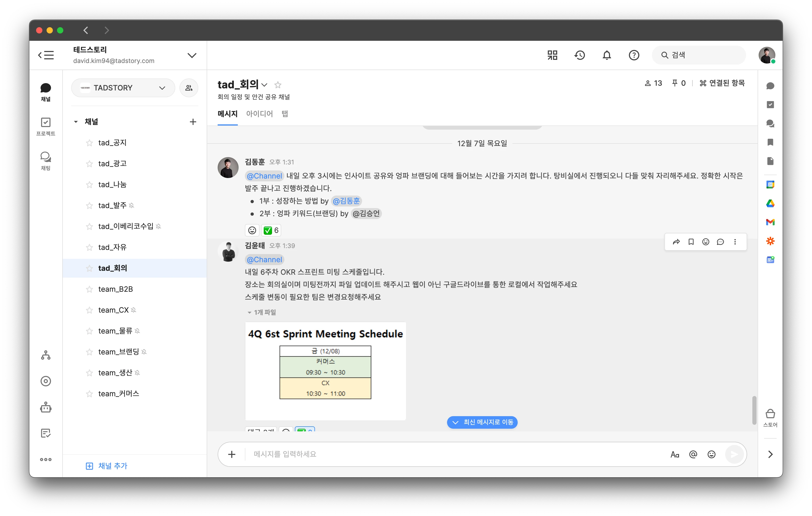Viewport: 812px width, 516px height.
Task: Star the tad_발주 channel
Action: (x=89, y=206)
